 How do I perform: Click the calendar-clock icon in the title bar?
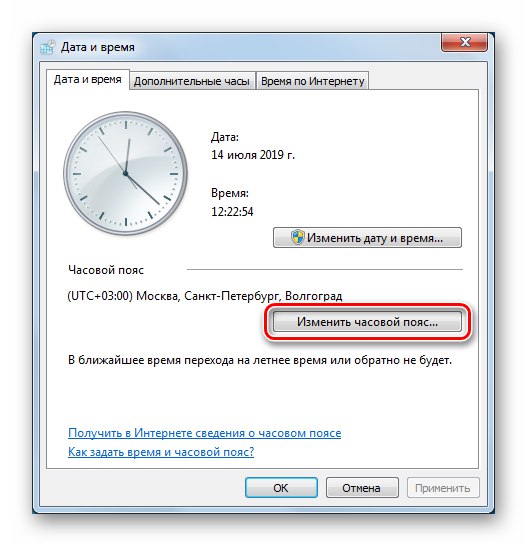click(x=48, y=47)
